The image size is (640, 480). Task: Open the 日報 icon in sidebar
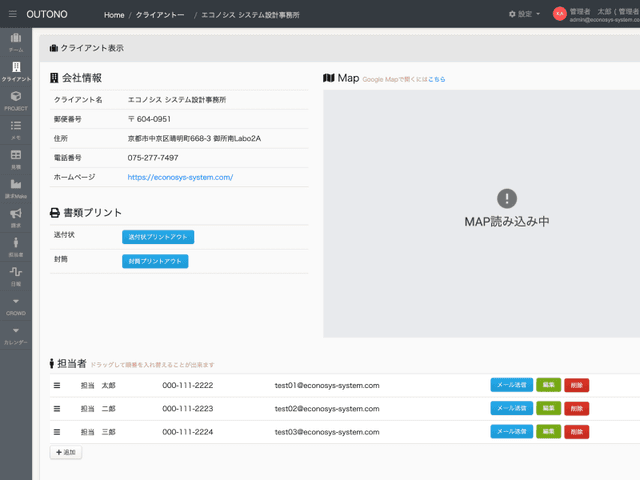tap(16, 275)
